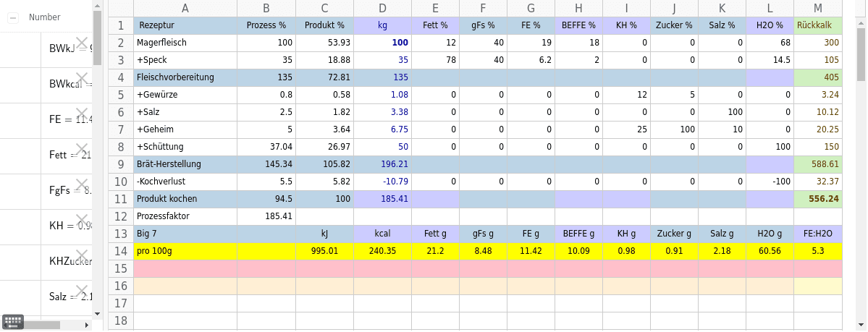Delete the KH entry with its X icon
Screen dimensions: 868x332
(82, 219)
